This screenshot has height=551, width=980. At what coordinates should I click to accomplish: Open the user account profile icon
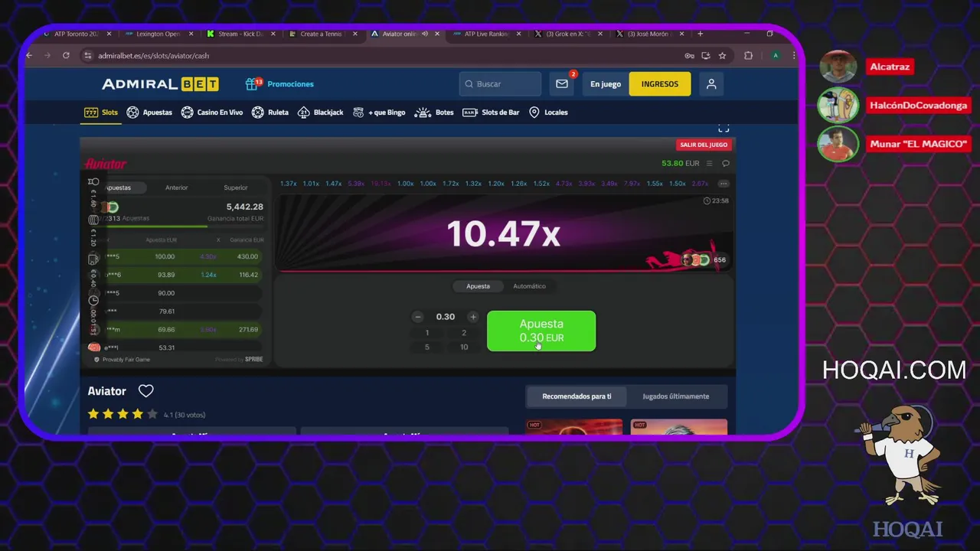[x=711, y=84]
